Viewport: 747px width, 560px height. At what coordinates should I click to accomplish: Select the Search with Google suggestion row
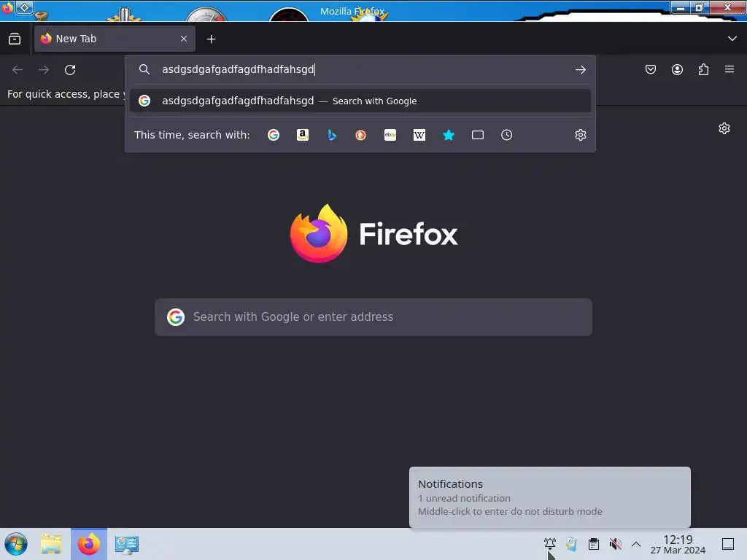point(360,101)
